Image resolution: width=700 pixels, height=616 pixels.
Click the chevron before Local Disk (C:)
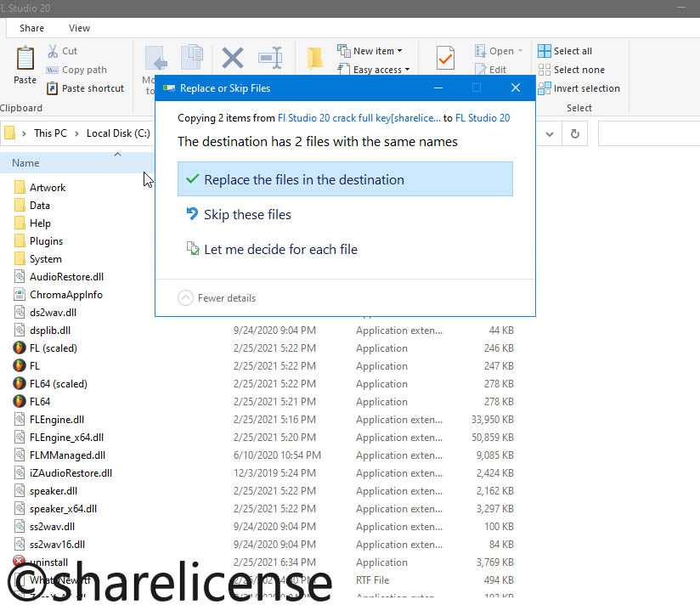pos(76,133)
